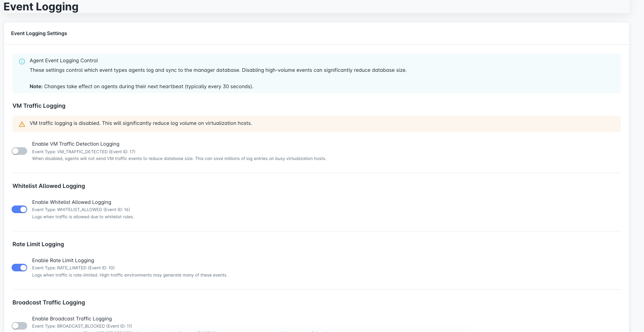The width and height of the screenshot is (644, 332).
Task: Click the 'VM Traffic Logging' section heading
Action: click(39, 106)
